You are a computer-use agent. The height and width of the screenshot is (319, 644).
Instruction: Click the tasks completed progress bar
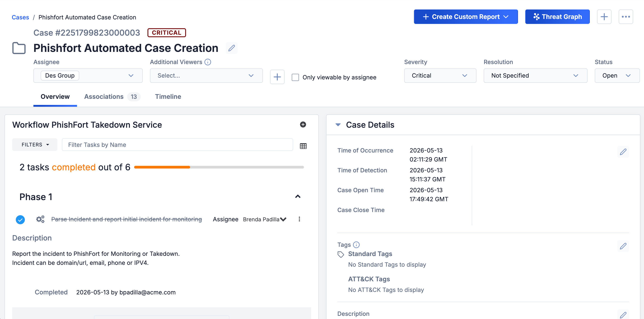click(x=219, y=167)
